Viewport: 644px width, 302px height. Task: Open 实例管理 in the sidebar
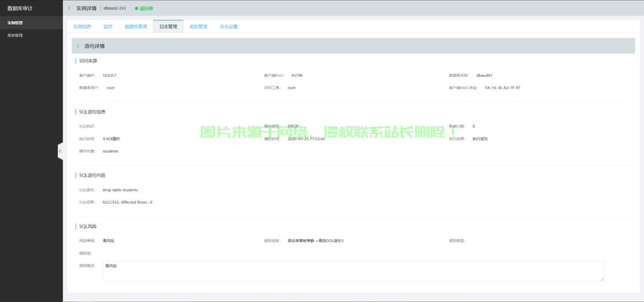[x=15, y=23]
